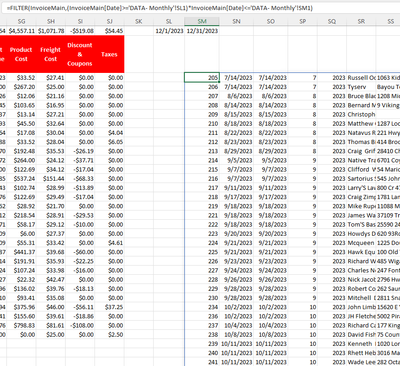
Task: Select the discount cell -$68.33
Action: [x=80, y=179]
